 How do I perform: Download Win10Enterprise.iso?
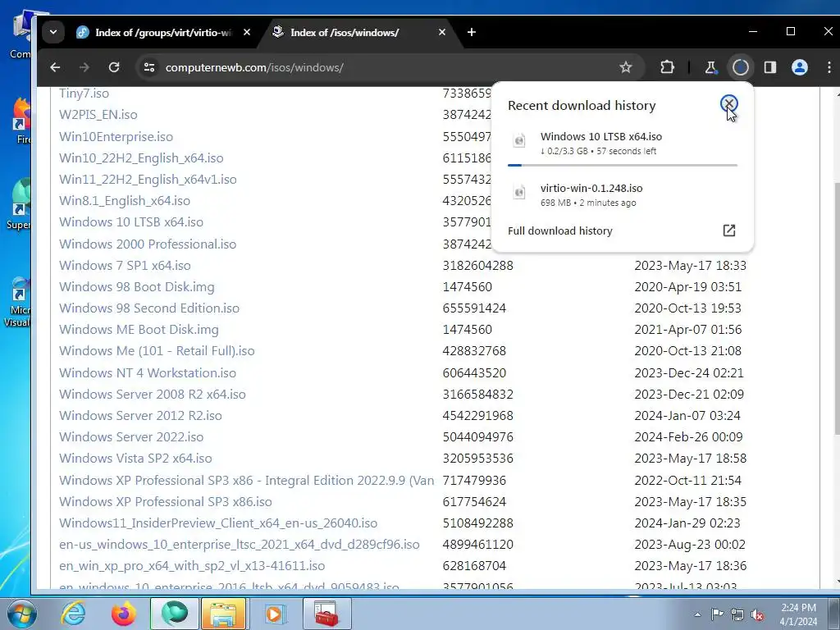coord(116,137)
